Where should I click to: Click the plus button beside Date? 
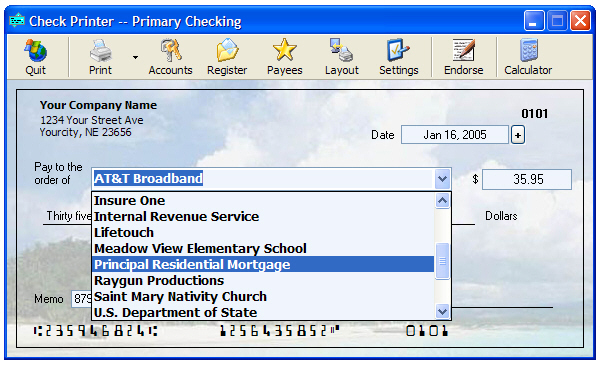coord(518,135)
